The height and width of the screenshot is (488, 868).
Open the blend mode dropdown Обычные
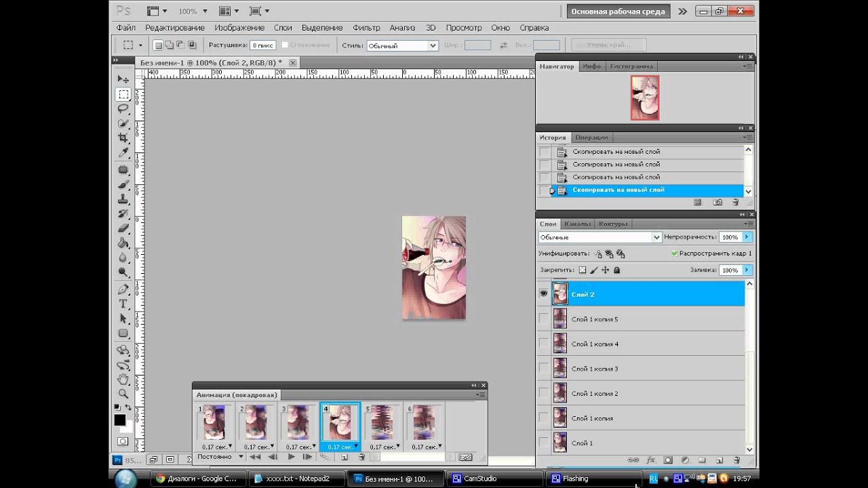coord(599,237)
